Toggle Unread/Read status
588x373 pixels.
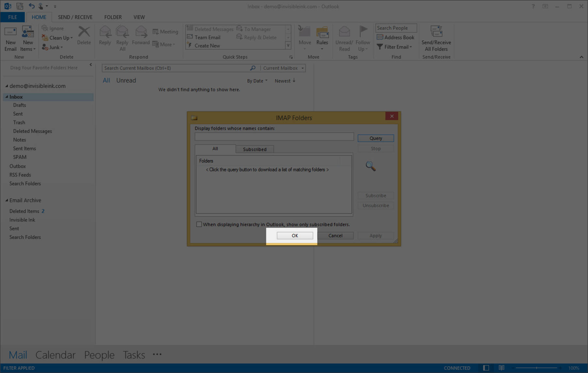click(x=344, y=38)
